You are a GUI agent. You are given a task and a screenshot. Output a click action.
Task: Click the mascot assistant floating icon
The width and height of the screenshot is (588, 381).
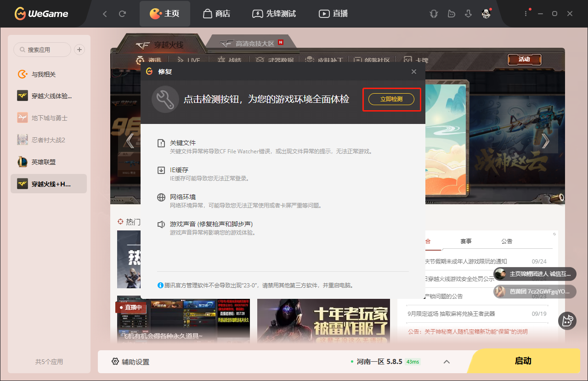pos(567,320)
